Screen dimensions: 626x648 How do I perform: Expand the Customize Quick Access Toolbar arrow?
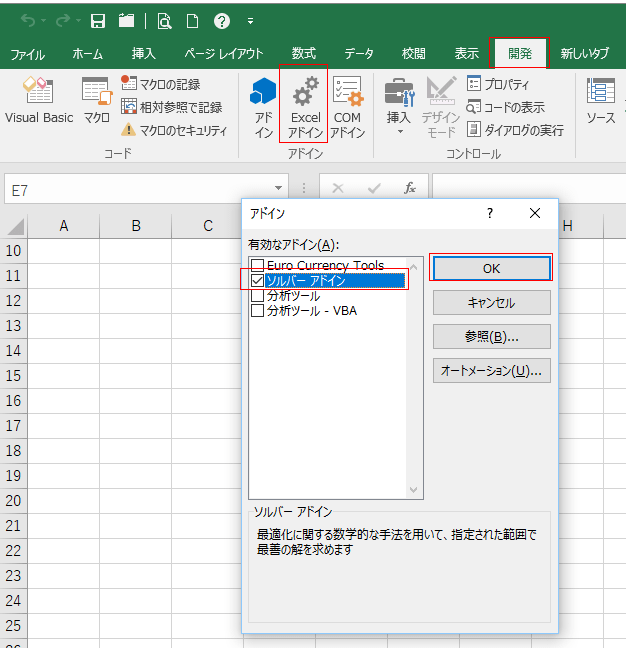(250, 21)
